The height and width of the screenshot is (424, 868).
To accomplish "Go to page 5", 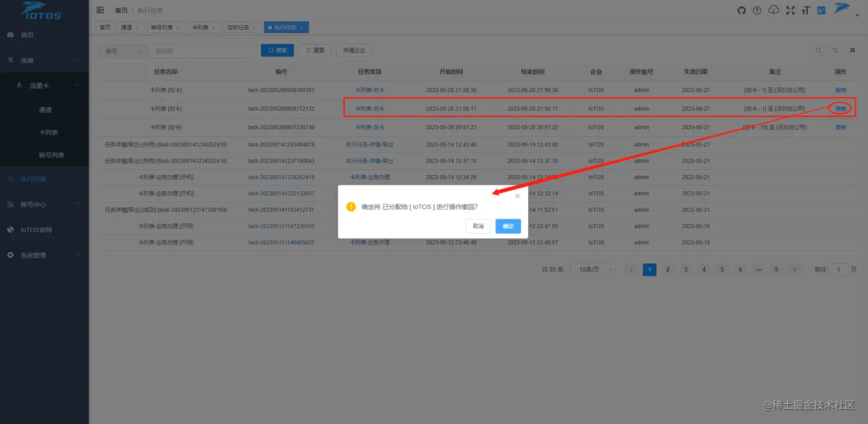I will coord(722,269).
